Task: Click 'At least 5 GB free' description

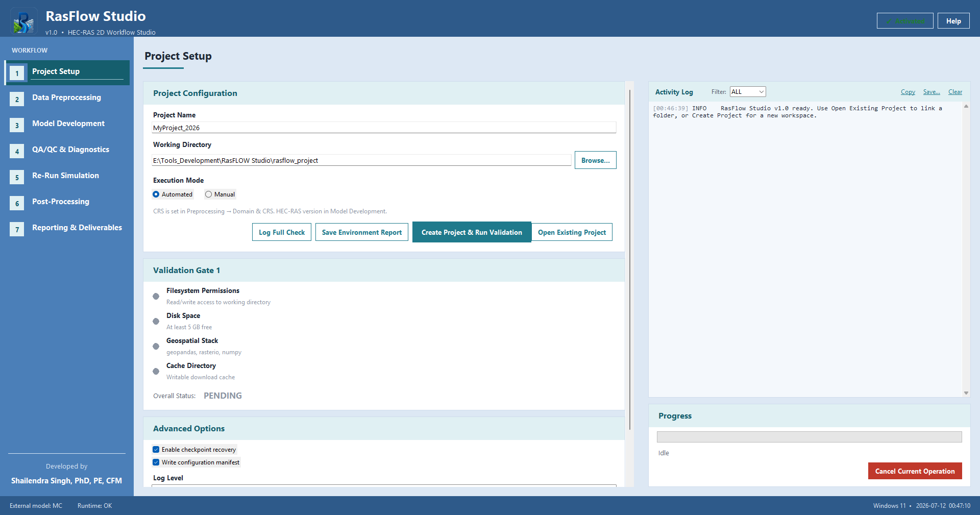Action: point(189,327)
